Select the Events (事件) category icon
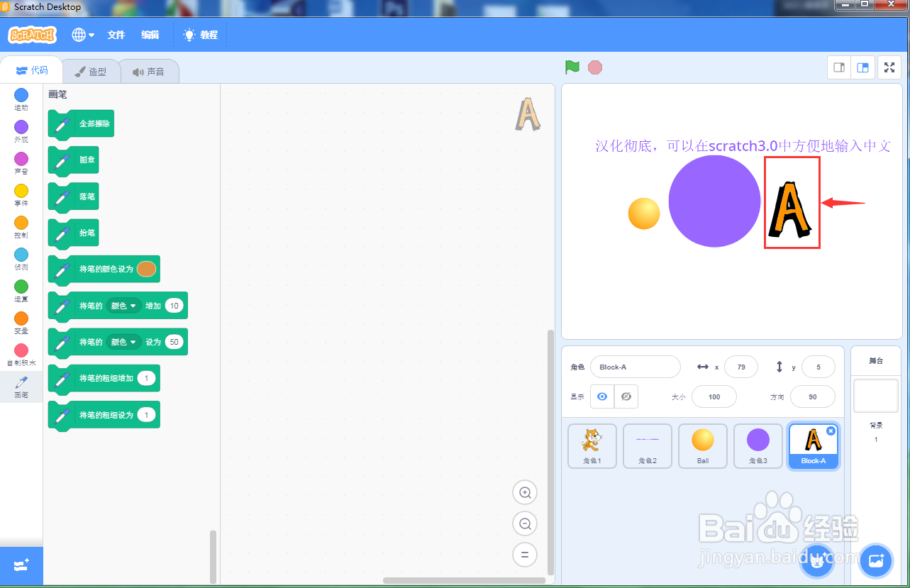Viewport: 910px width, 588px height. [x=21, y=192]
